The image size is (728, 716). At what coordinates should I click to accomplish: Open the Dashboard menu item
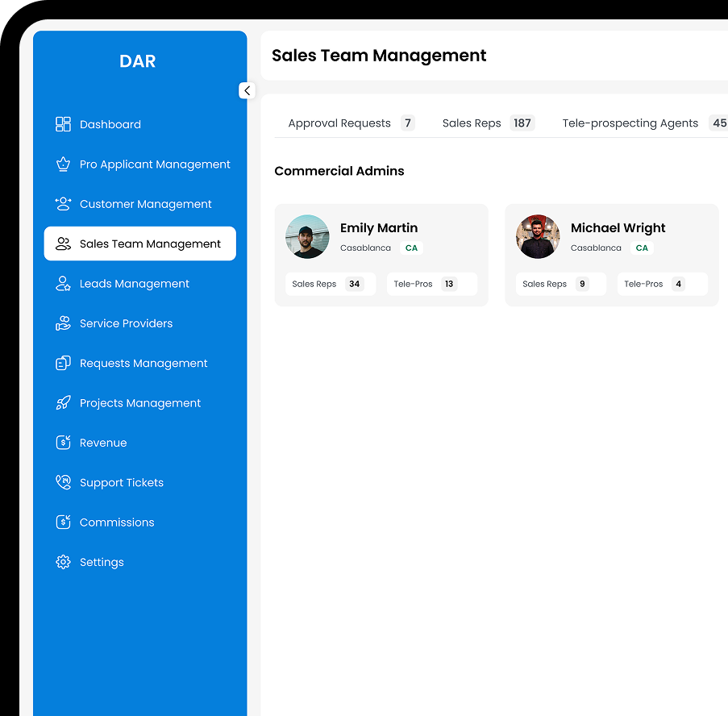(x=110, y=124)
